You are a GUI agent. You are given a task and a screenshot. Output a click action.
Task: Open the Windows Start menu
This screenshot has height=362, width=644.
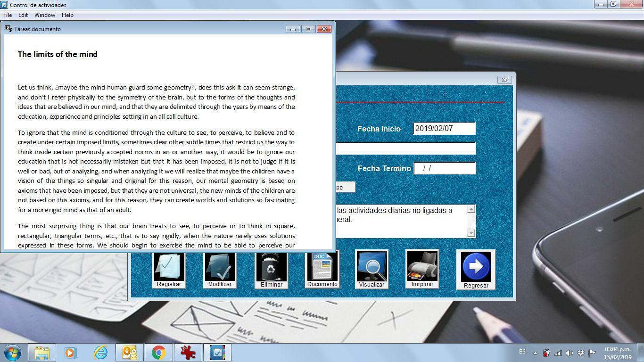tap(12, 353)
